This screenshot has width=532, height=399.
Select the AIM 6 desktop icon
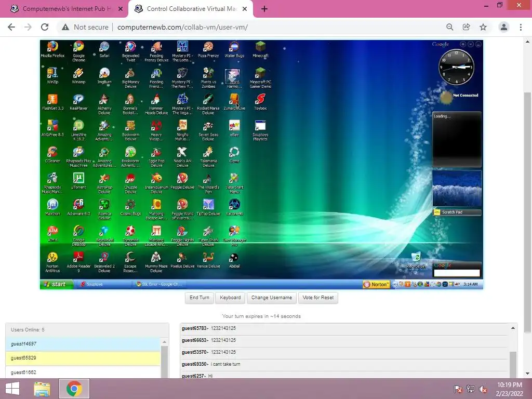pos(52,234)
